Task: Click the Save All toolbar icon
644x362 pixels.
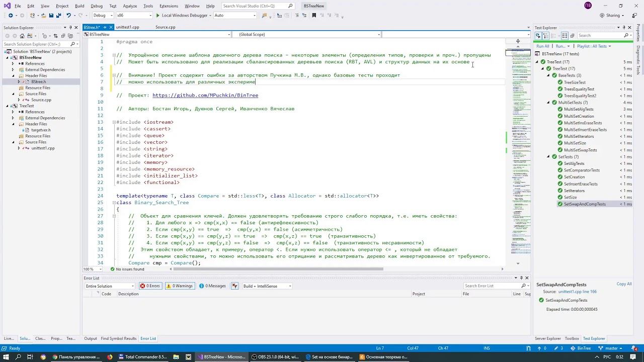Action: (58, 16)
